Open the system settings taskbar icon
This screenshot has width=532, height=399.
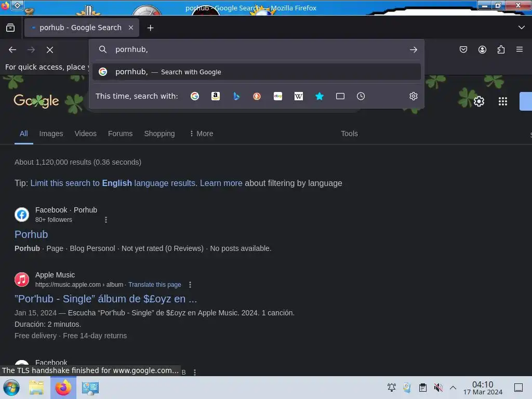[x=90, y=388]
